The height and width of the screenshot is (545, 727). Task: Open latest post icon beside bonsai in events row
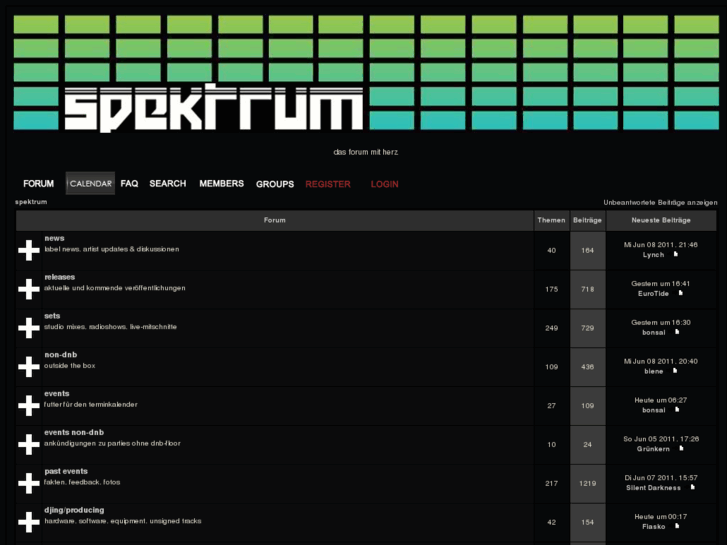click(677, 410)
